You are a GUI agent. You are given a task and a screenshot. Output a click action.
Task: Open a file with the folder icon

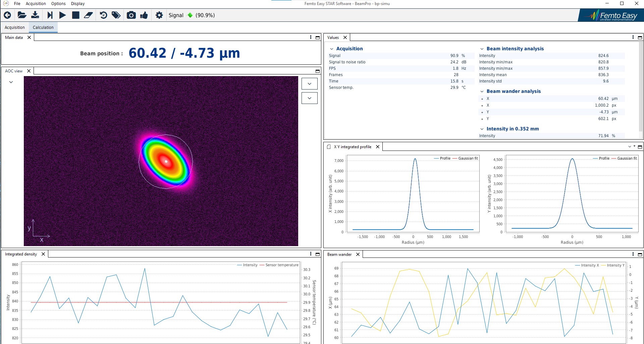coord(22,15)
